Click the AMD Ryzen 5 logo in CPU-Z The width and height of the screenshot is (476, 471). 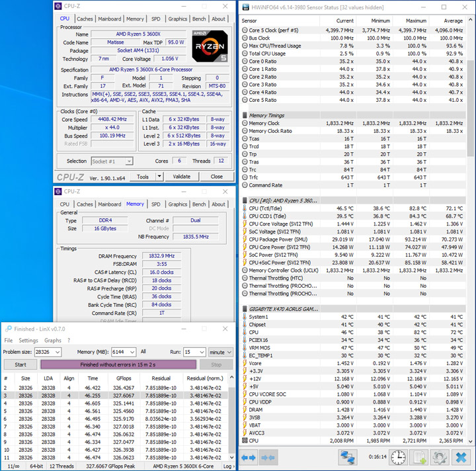[x=210, y=46]
